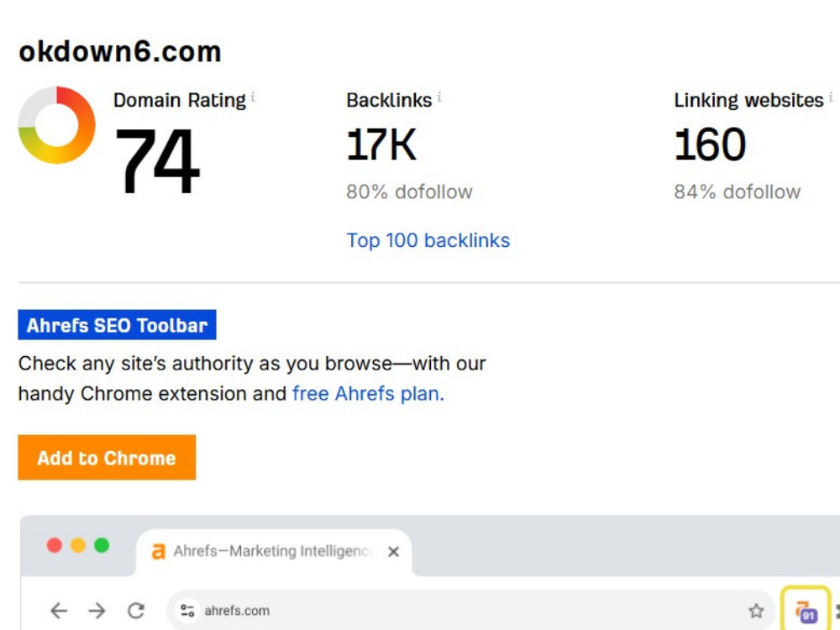
Task: Click the Ahrefs toolbar extension icon
Action: click(806, 612)
